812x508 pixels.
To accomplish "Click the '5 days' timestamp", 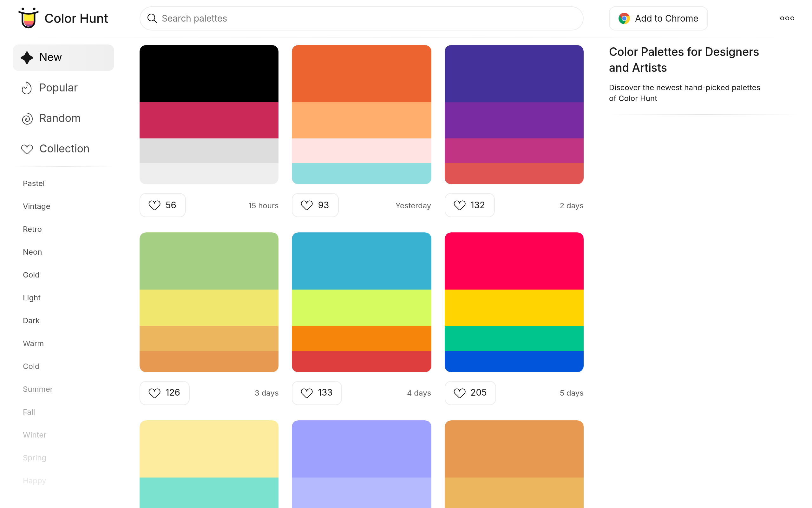I will tap(572, 393).
